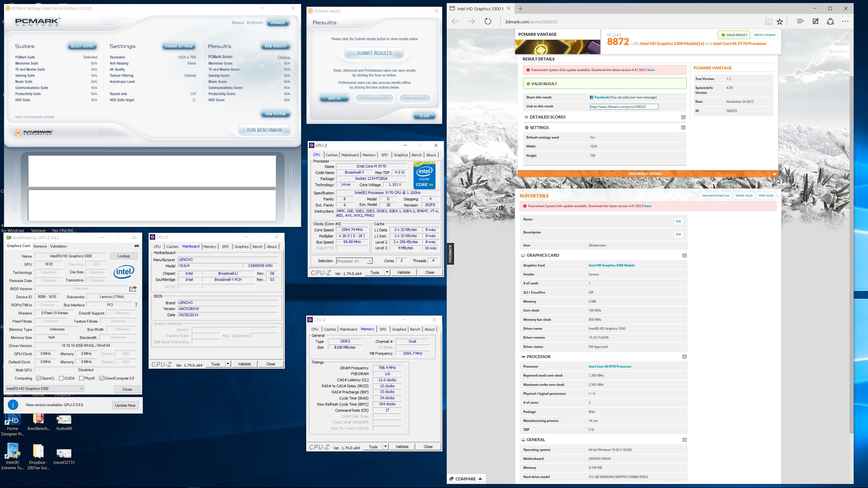Open GPU-Z graphics card selection dropdown
This screenshot has width=868, height=488.
45,388
